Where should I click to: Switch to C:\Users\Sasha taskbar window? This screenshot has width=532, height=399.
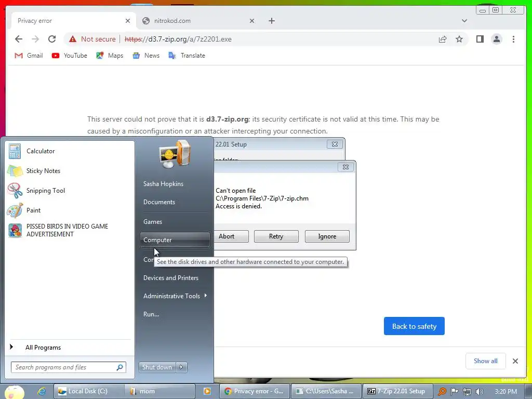[326, 391]
